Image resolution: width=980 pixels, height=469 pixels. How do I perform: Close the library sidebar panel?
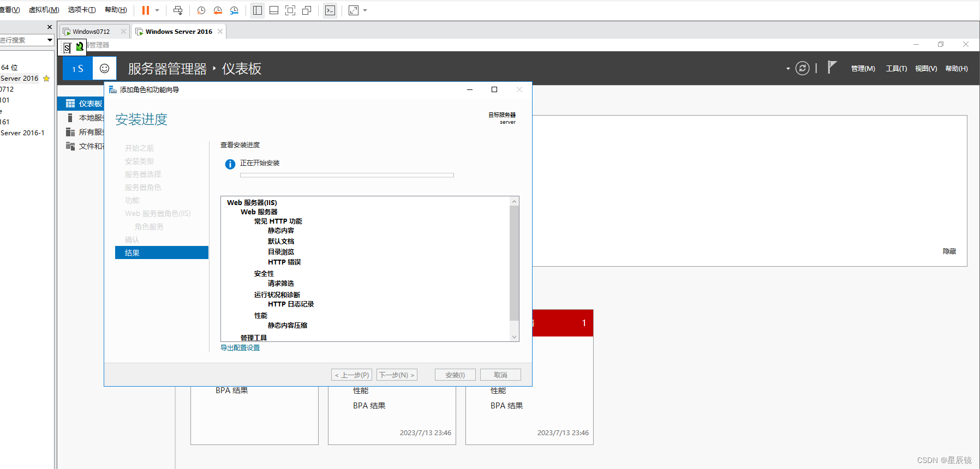[x=50, y=27]
